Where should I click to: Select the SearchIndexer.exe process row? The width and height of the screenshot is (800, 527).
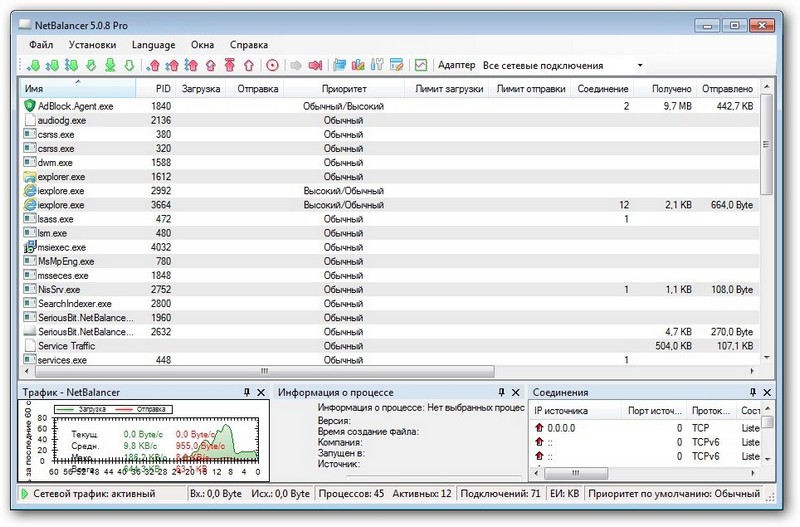click(390, 304)
